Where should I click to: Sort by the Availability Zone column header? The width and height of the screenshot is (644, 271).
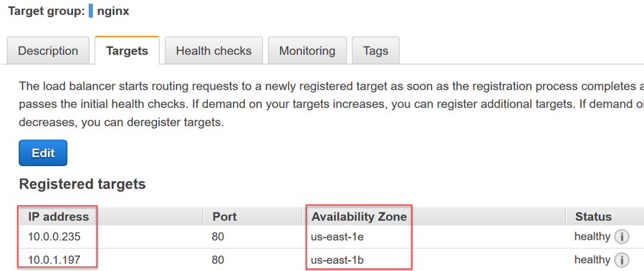pyautogui.click(x=359, y=217)
